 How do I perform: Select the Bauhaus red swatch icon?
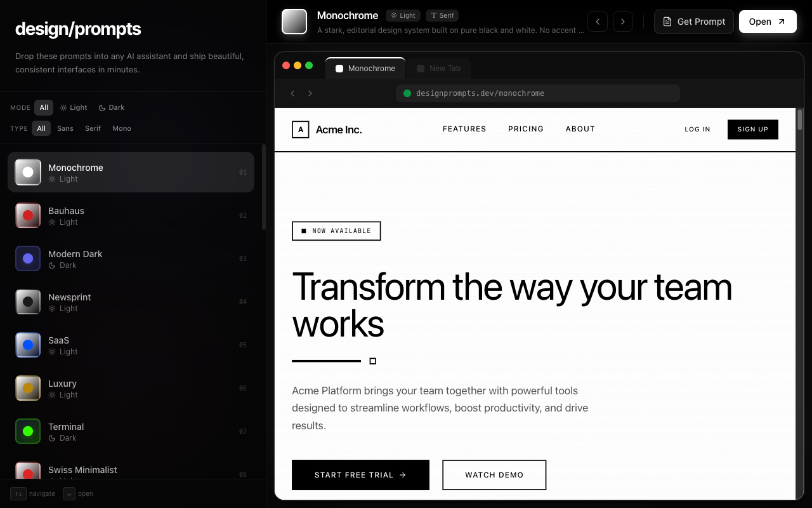coord(28,215)
